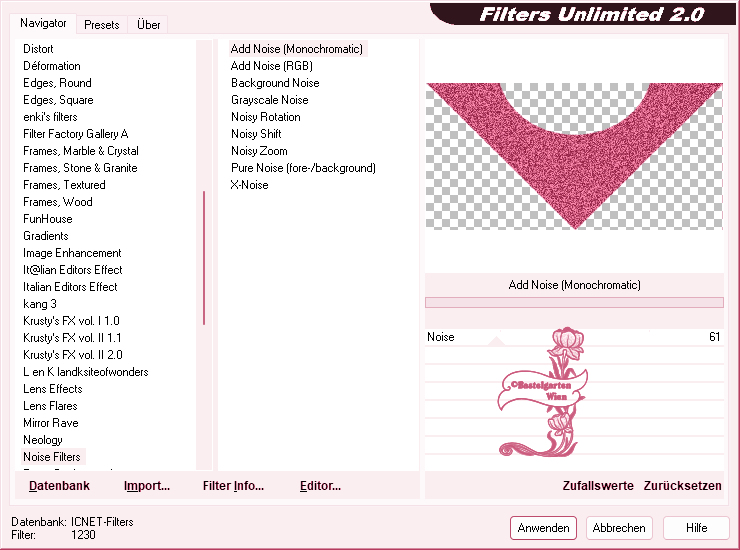Select Krusty's FX vol. II 2.0
The image size is (740, 550).
tap(73, 355)
